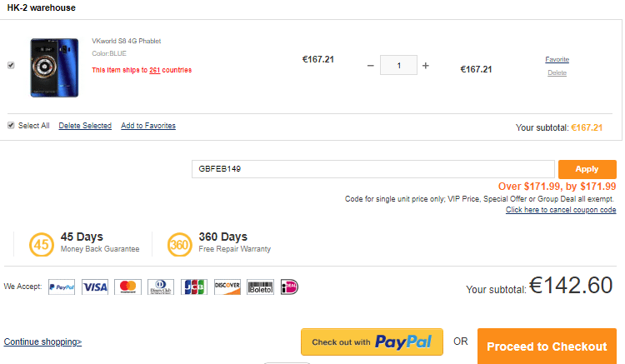Delete the VKworld S8 item
Screen dimensions: 625x364
click(557, 72)
